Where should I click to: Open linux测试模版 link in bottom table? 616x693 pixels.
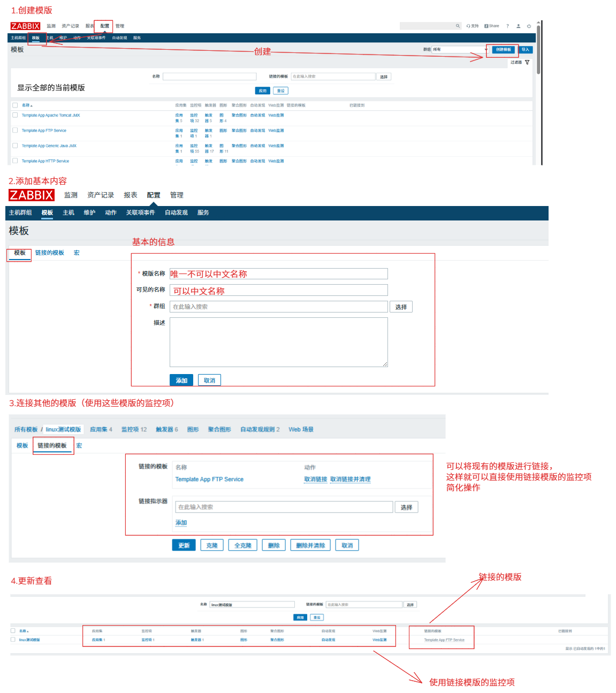click(x=29, y=639)
